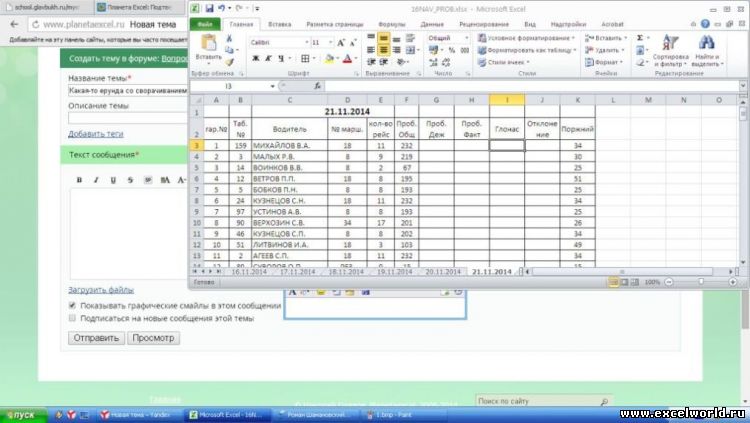
Task: Toggle center horizontal alignment
Action: pyautogui.click(x=384, y=49)
